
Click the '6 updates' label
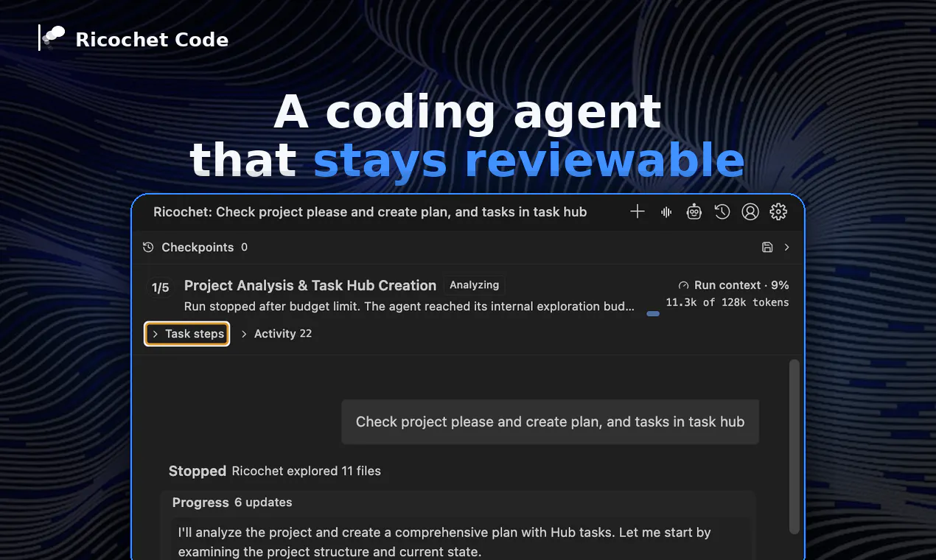tap(263, 503)
